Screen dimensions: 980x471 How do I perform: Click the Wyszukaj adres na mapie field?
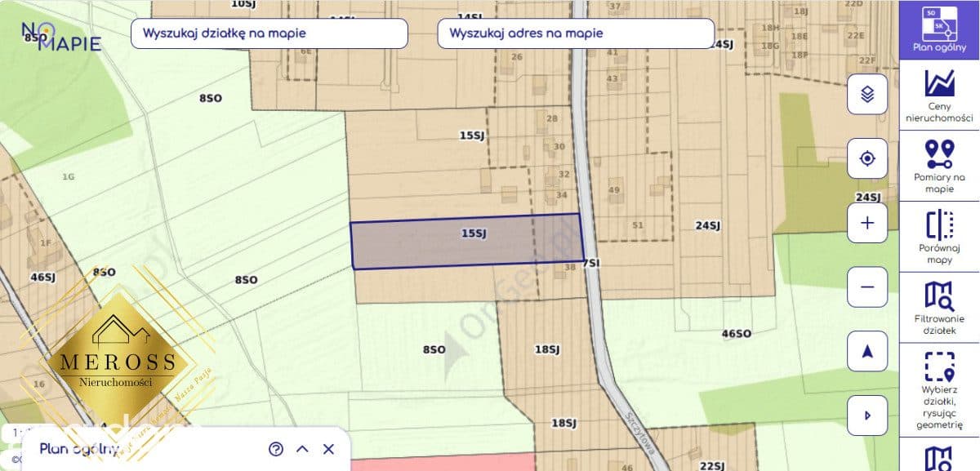point(577,33)
